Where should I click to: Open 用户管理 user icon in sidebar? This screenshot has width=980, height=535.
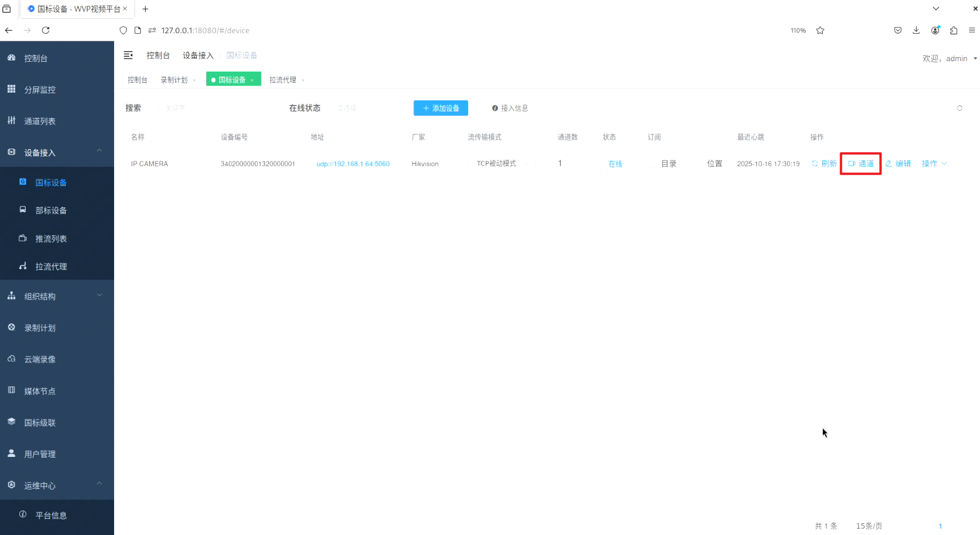tap(12, 453)
